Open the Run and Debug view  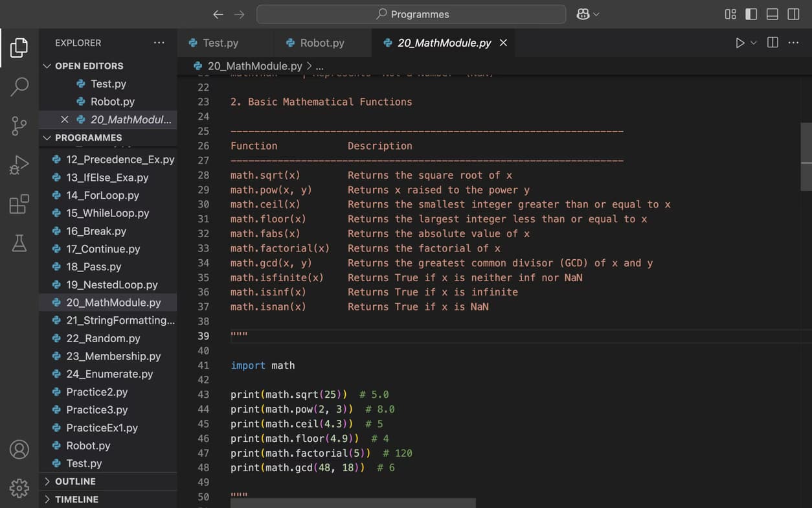click(19, 165)
